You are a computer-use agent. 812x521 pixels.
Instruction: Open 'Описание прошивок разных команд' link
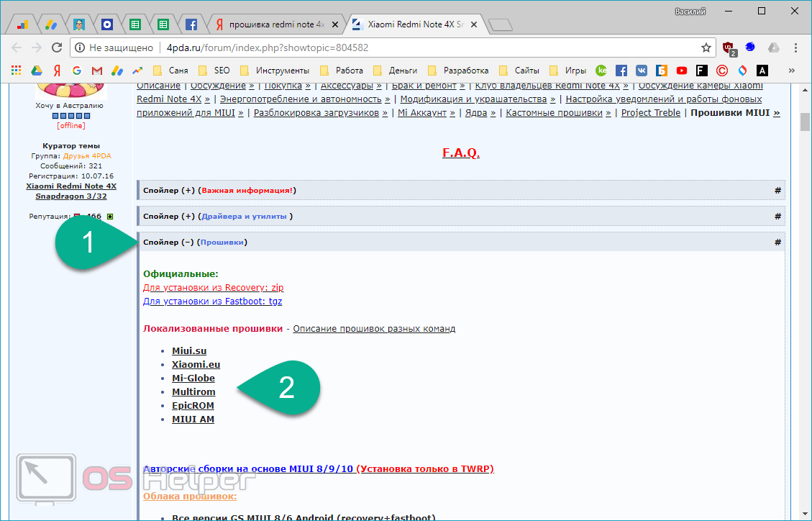[x=374, y=328]
